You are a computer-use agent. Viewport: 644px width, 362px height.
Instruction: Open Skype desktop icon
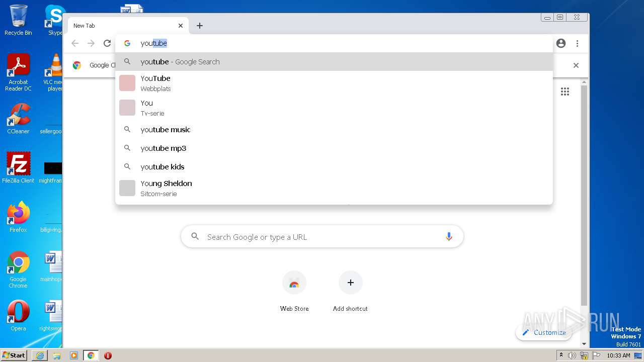click(x=55, y=21)
